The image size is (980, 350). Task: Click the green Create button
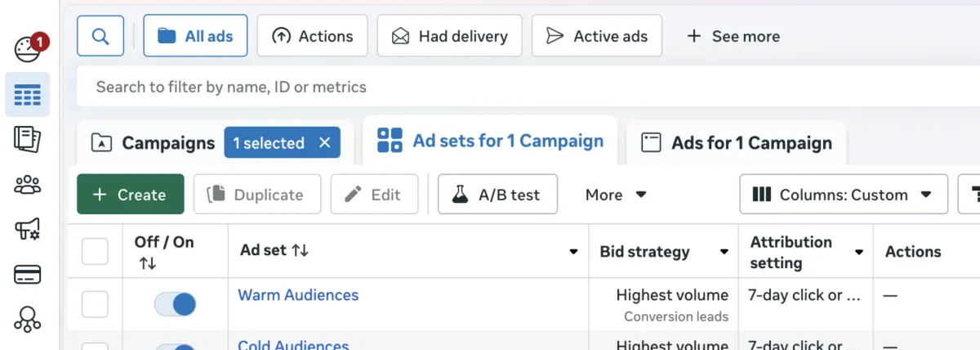point(131,195)
